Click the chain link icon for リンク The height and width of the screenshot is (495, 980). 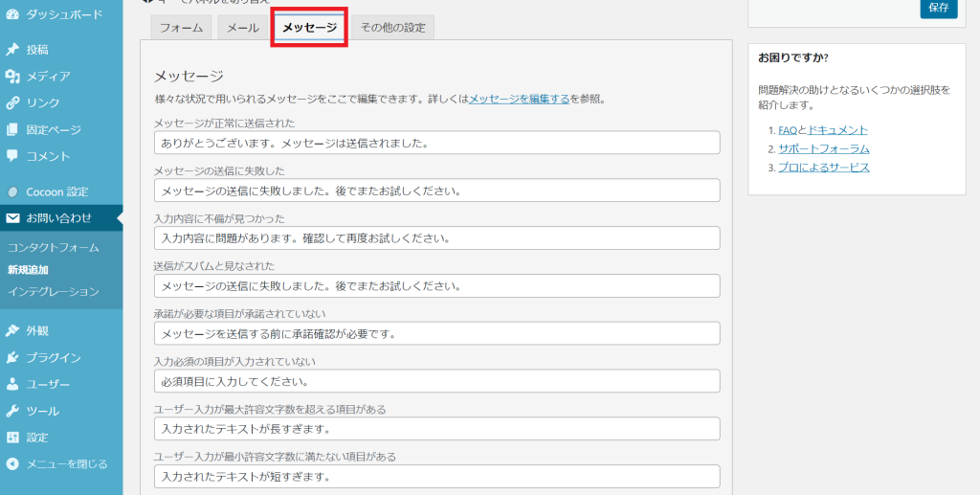point(12,103)
